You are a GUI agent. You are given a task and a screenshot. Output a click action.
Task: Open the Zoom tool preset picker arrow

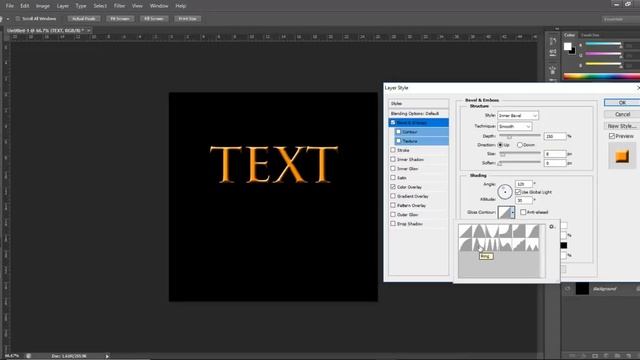click(8, 19)
